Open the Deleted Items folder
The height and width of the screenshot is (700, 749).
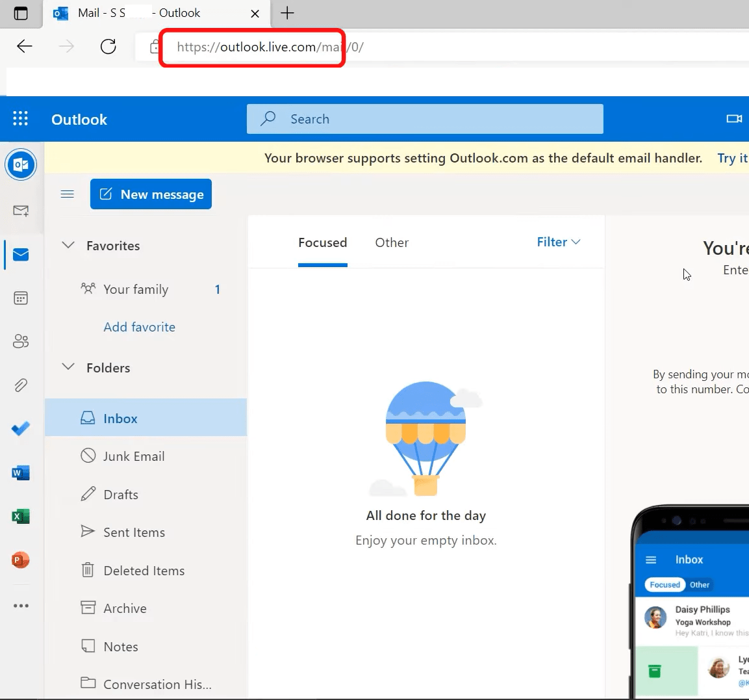pos(146,570)
